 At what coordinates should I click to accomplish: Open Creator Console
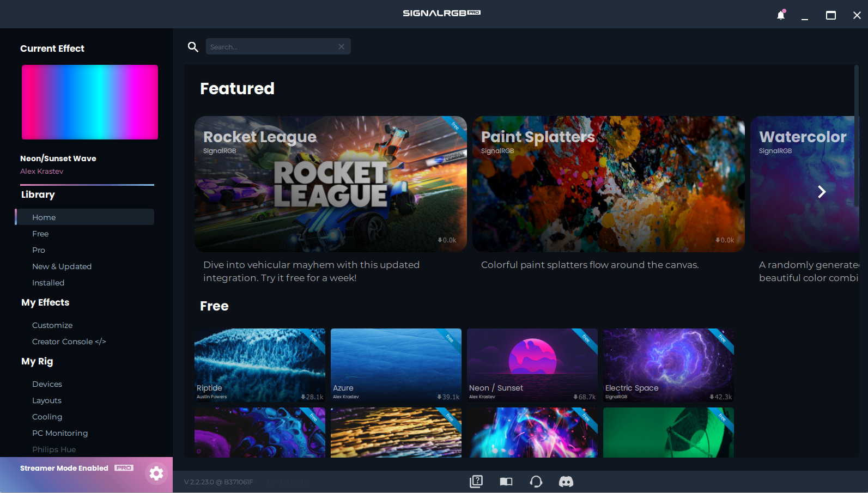click(x=69, y=342)
